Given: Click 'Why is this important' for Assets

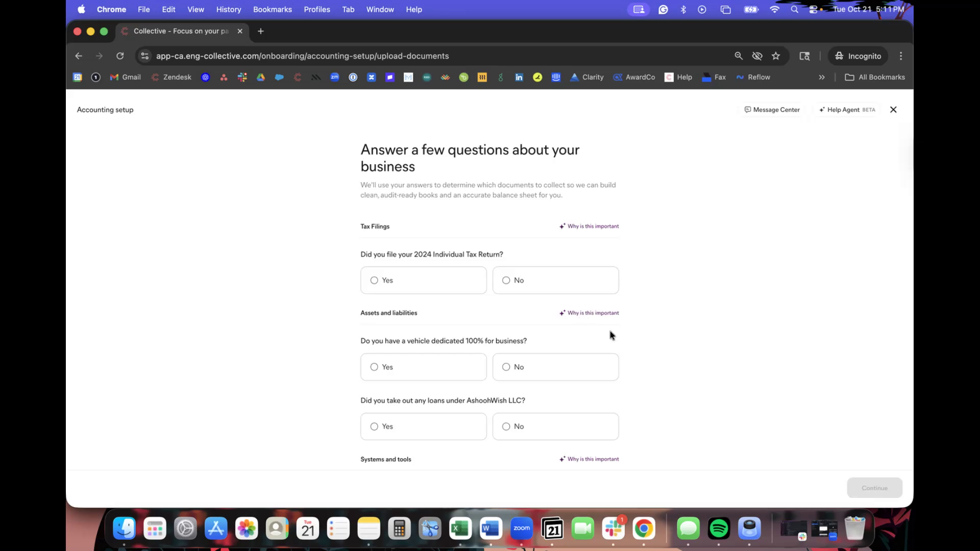Looking at the screenshot, I should 589,313.
